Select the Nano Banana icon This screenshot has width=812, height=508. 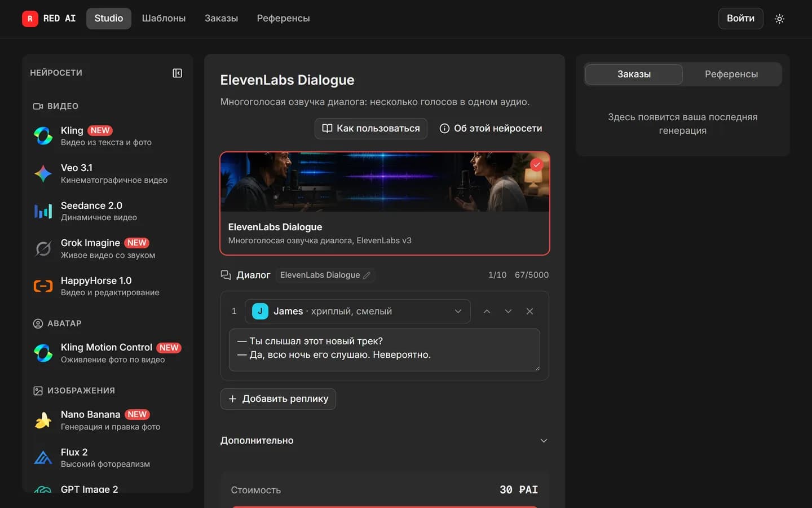pyautogui.click(x=43, y=420)
